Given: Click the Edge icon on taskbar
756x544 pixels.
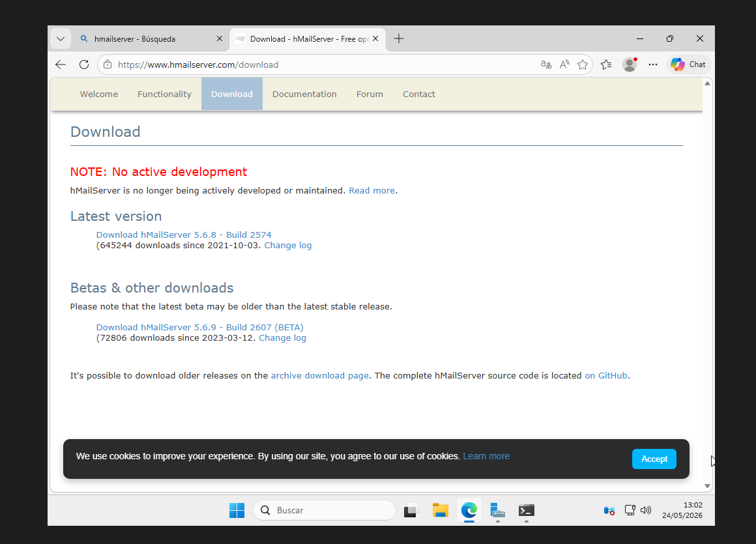Looking at the screenshot, I should coord(469,510).
